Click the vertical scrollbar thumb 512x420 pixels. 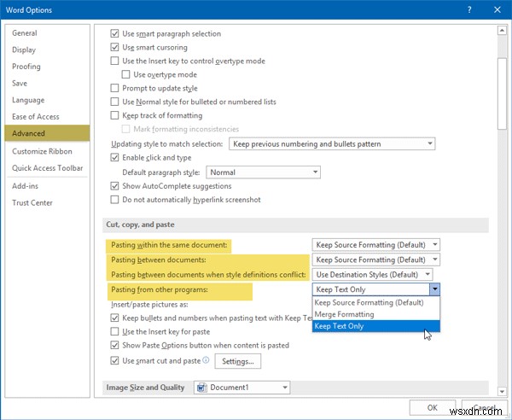tap(502, 93)
